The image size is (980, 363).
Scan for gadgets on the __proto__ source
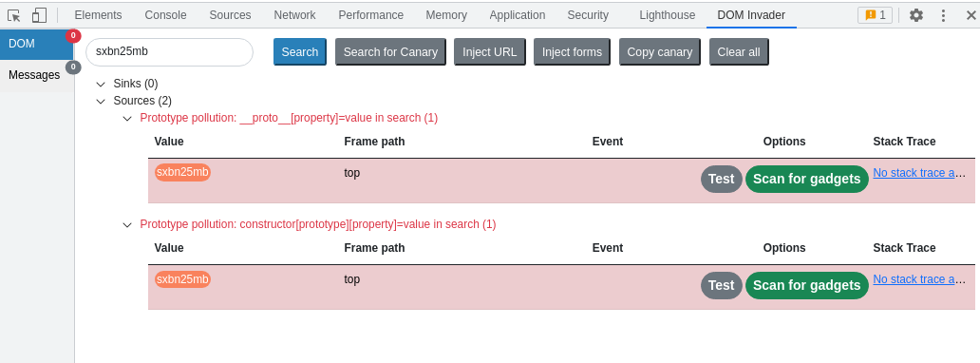(x=807, y=179)
